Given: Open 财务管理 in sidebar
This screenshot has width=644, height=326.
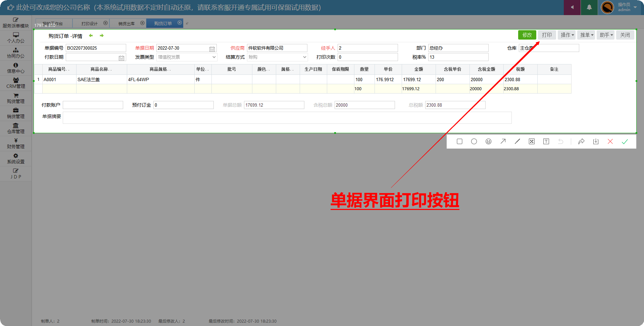Looking at the screenshot, I should (x=16, y=144).
